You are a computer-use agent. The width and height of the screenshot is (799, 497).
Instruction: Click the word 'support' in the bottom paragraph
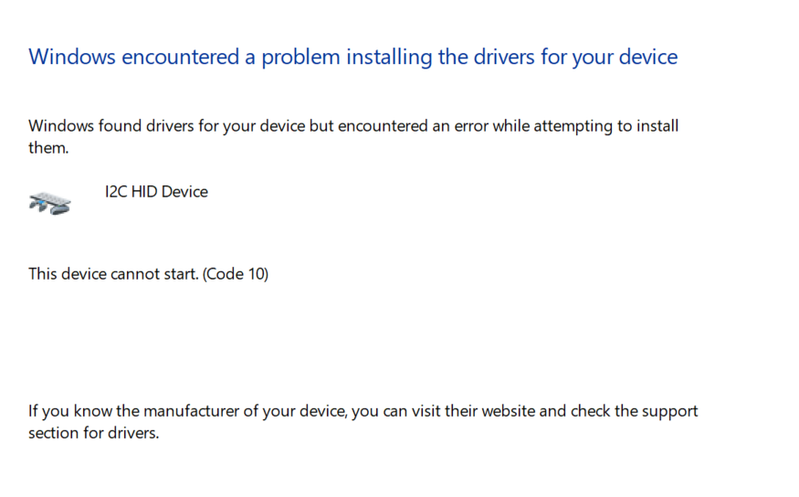(670, 411)
